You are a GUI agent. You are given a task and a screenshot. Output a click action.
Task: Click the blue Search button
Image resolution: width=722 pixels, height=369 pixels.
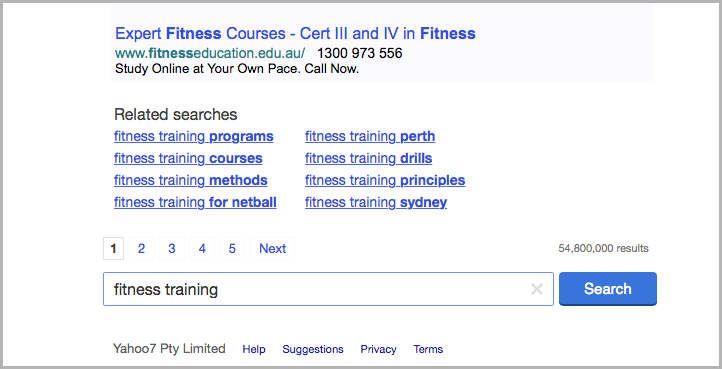(x=608, y=289)
